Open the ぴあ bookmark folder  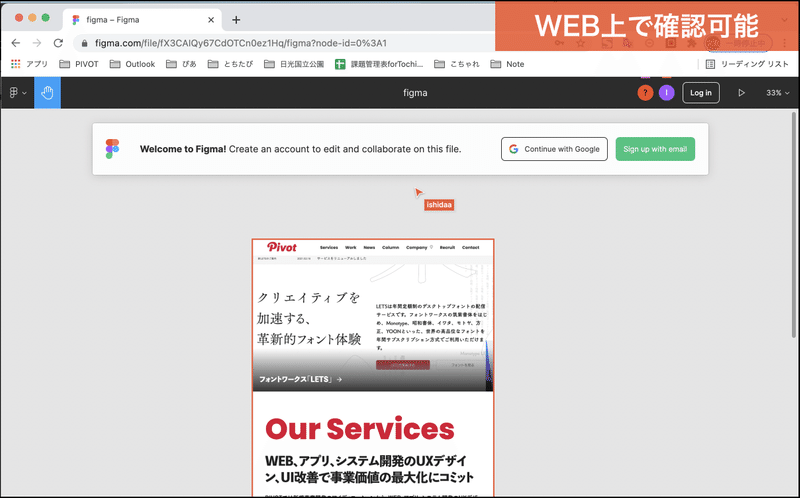coord(181,64)
